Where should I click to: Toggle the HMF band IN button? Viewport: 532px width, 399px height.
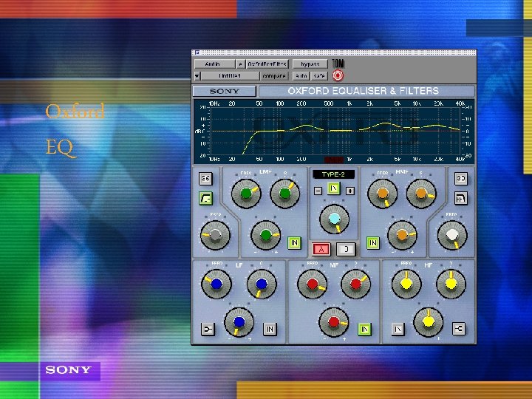pos(373,243)
